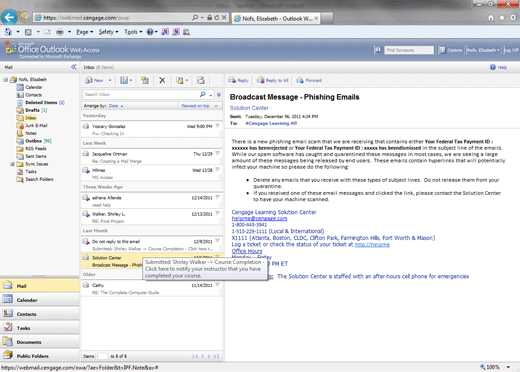Image resolution: width=520 pixels, height=372 pixels.
Task: Open Documents in bottom navigation
Action: tap(39, 342)
